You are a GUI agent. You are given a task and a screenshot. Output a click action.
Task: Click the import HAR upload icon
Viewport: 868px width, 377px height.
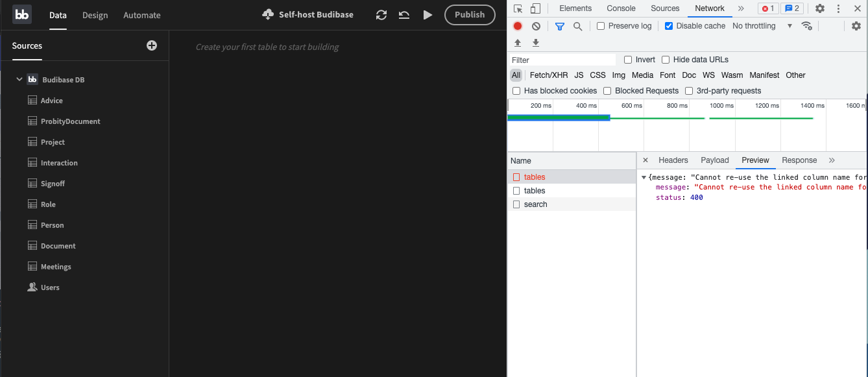[518, 43]
